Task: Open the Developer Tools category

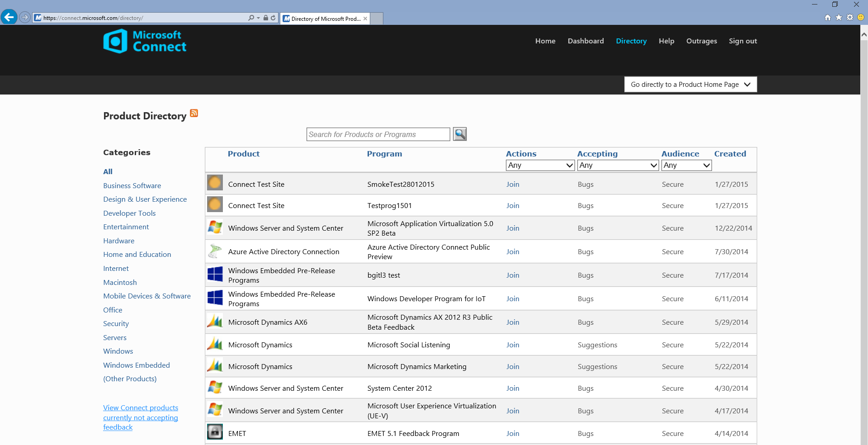Action: click(x=129, y=213)
